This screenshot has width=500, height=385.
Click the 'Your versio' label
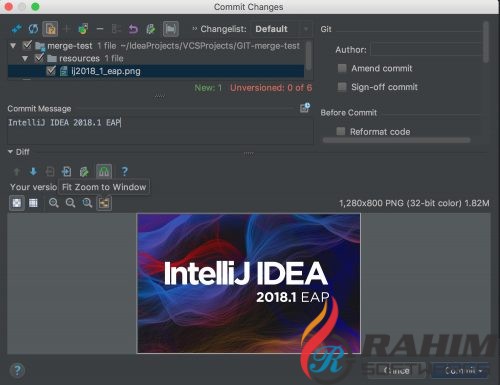(x=33, y=187)
